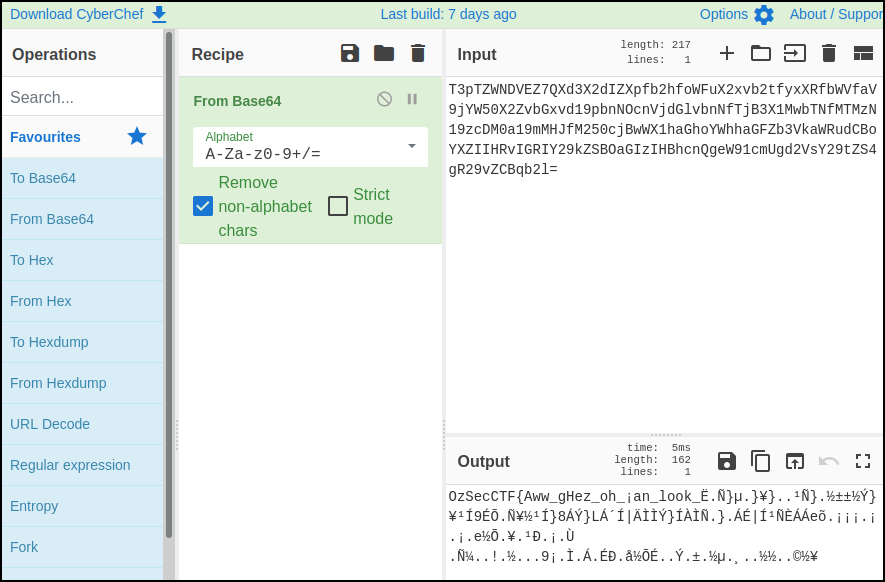The width and height of the screenshot is (885, 582).
Task: Open the Alphabet dropdown
Action: tap(310, 147)
